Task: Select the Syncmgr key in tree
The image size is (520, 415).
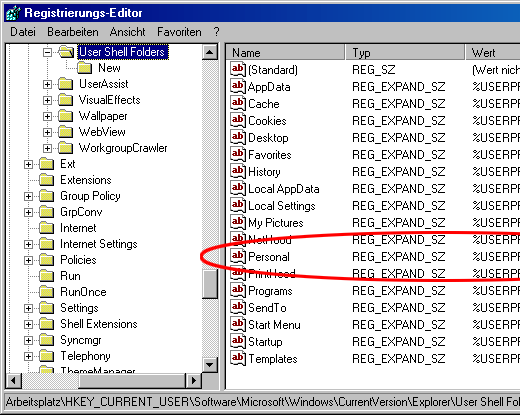Action: [x=81, y=340]
